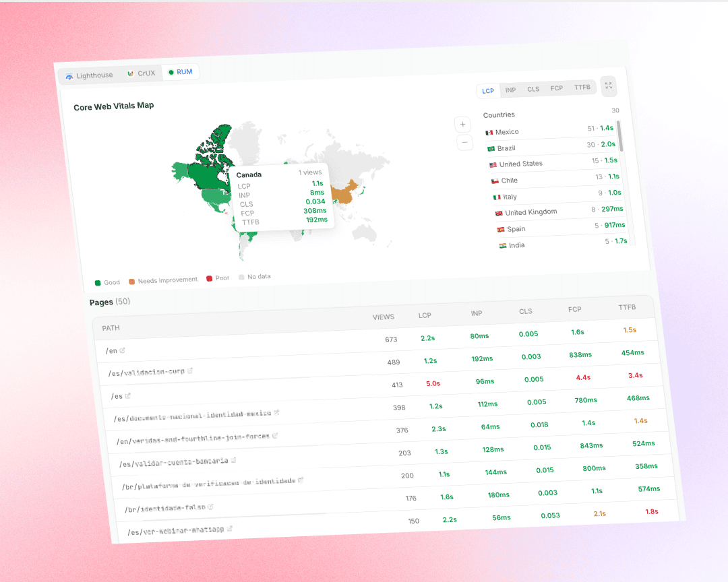Click the 3.4s TTFB value
This screenshot has width=728, height=582.
click(x=635, y=375)
